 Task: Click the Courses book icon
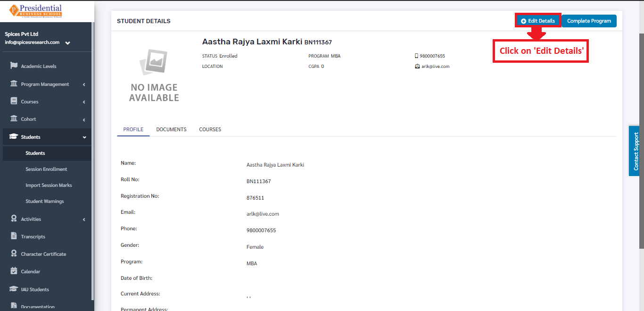(14, 101)
